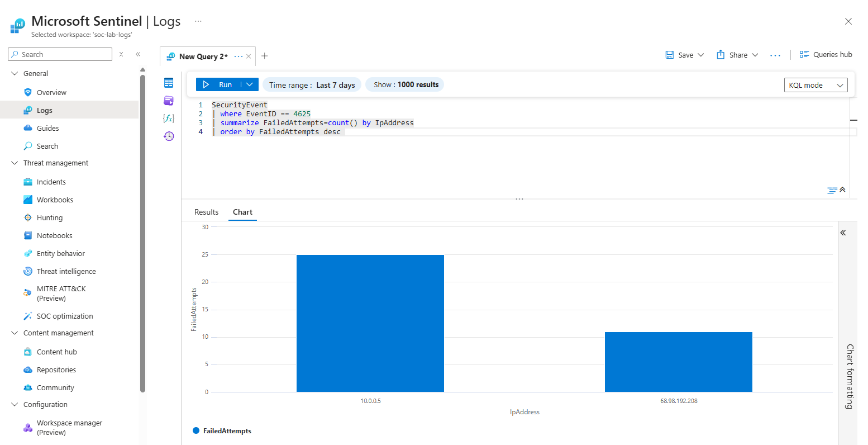The height and width of the screenshot is (445, 868).
Task: Change the Last 7 days time range
Action: point(311,84)
